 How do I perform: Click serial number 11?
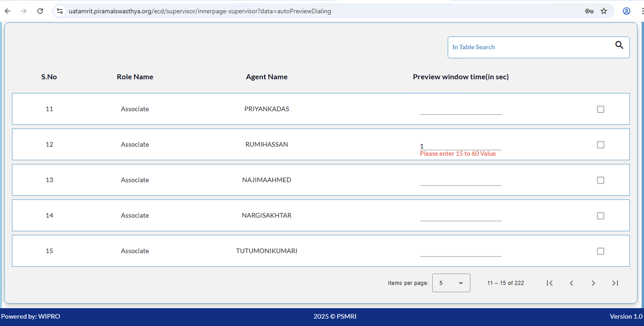click(x=49, y=109)
